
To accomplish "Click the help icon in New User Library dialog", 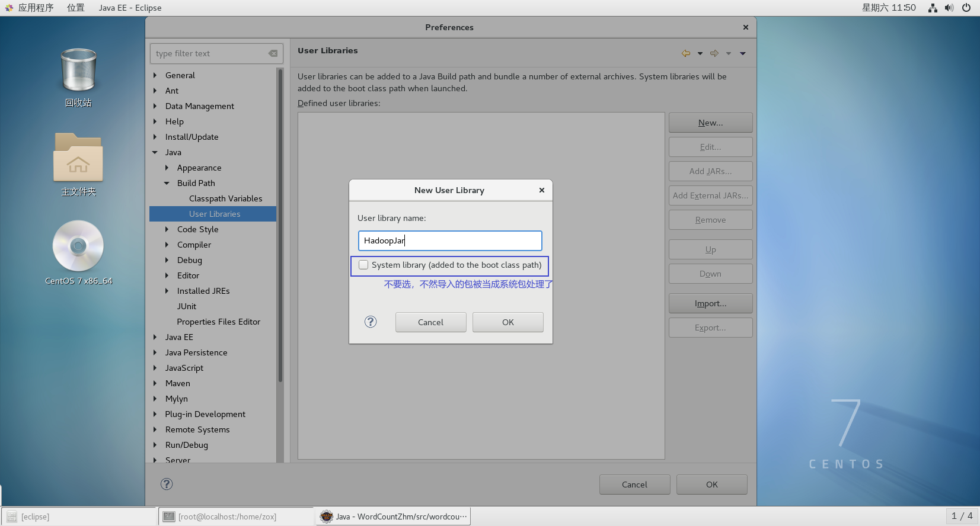I will click(x=371, y=322).
